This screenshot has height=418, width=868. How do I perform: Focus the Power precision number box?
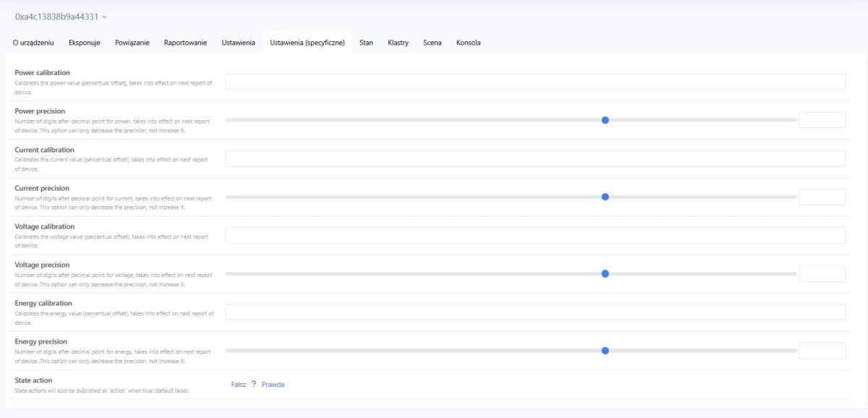[822, 120]
